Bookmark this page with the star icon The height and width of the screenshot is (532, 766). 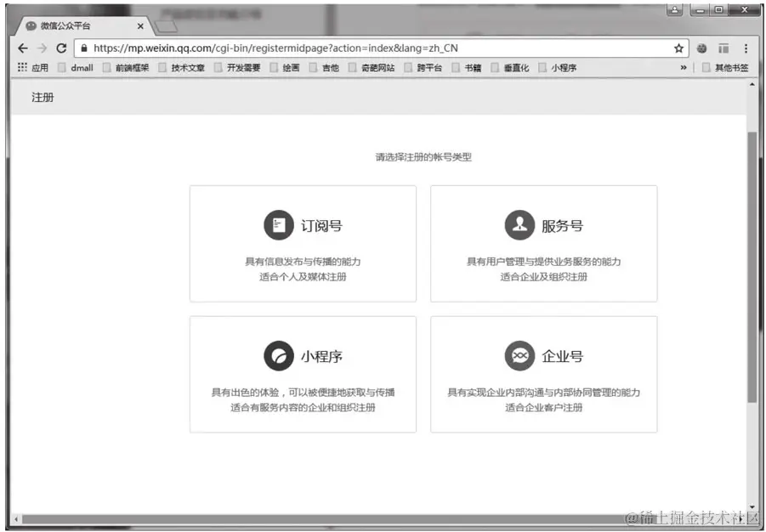tap(678, 48)
